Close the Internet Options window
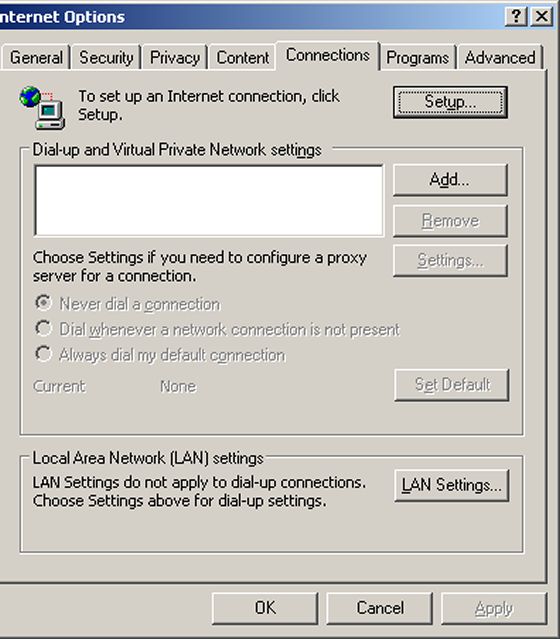The image size is (560, 639). tap(542, 16)
